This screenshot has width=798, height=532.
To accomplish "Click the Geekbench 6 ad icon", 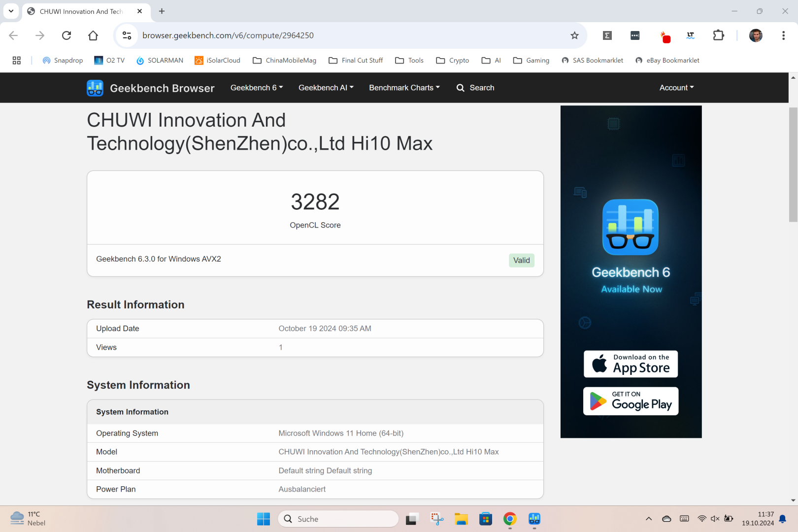I will [631, 227].
